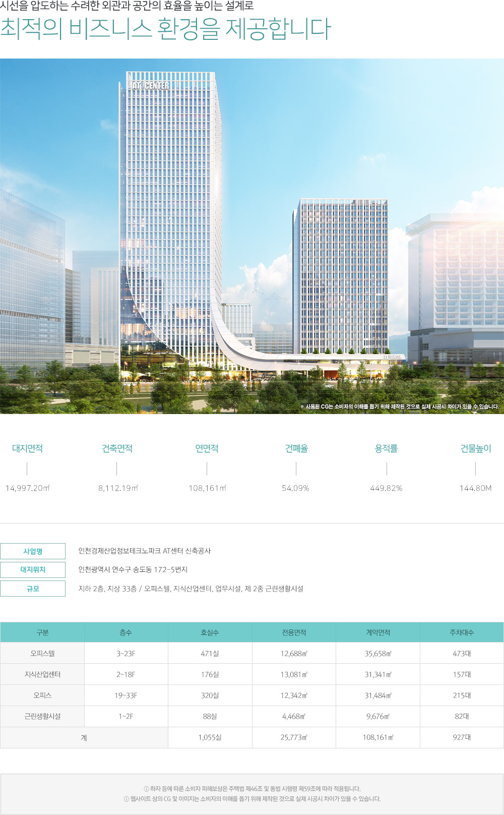Select the 대지면적 label

pyautogui.click(x=27, y=448)
